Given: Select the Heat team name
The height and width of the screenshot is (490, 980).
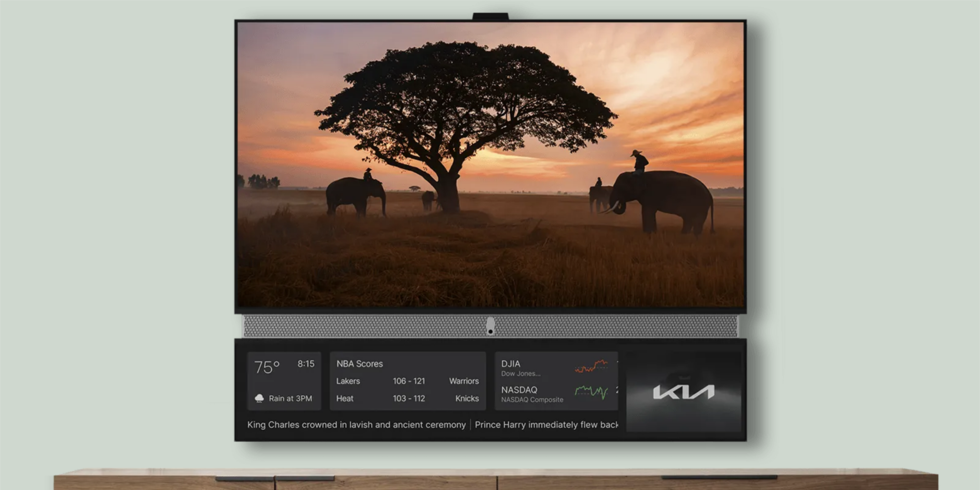Looking at the screenshot, I should pyautogui.click(x=345, y=398).
